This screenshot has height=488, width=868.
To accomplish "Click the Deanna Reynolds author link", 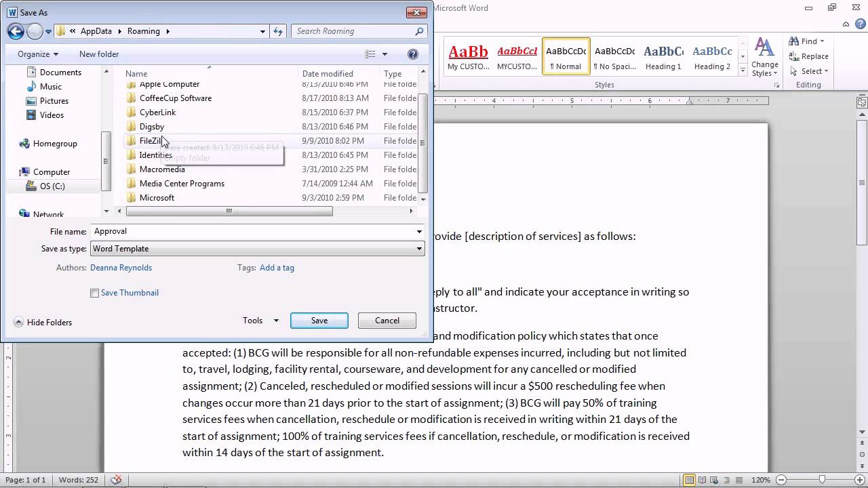I will tap(121, 268).
